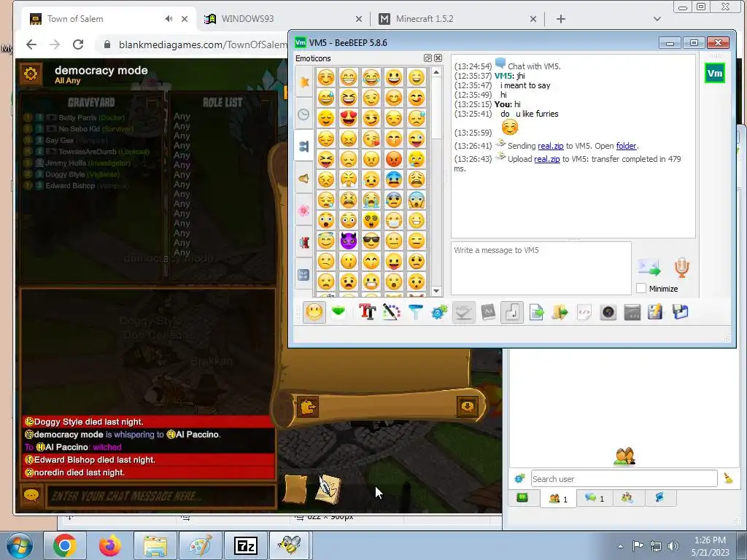
Task: Open a new browser tab
Action: coord(561,19)
